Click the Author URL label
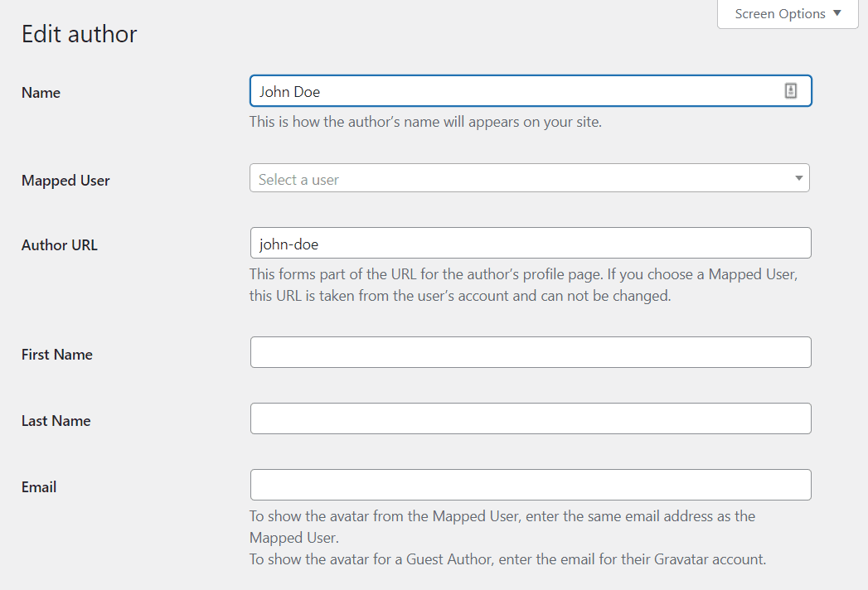This screenshot has height=590, width=868. coord(59,245)
